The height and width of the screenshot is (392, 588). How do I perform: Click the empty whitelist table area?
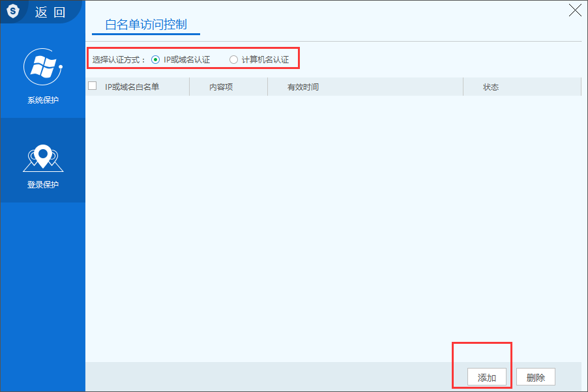coord(332,221)
